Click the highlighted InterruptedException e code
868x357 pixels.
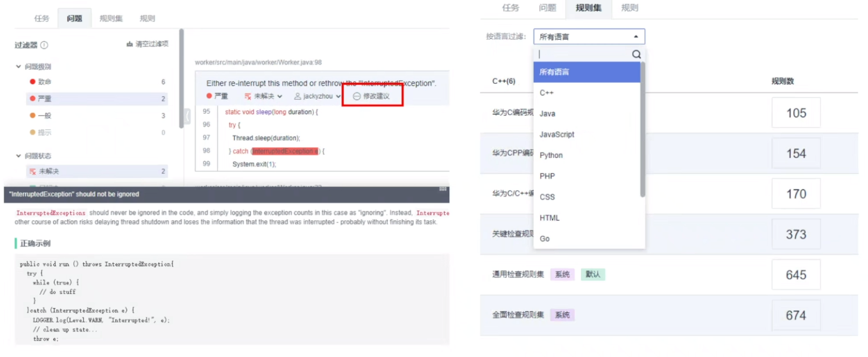click(285, 151)
